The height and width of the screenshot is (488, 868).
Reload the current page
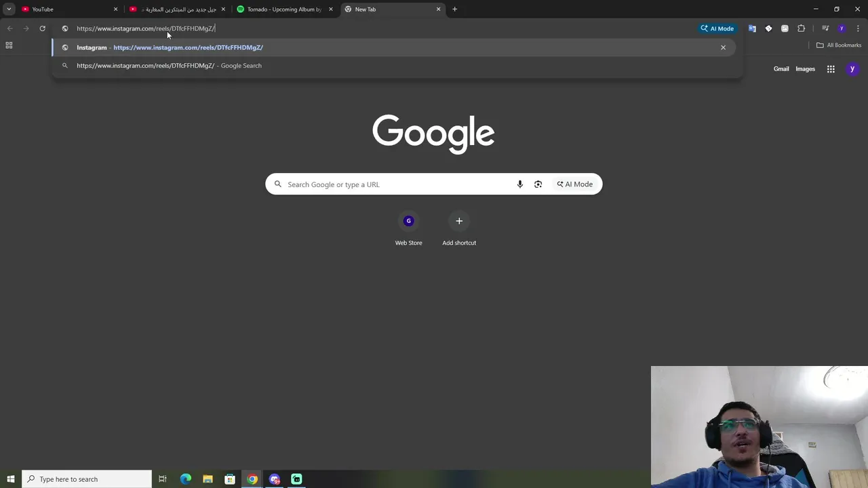coord(42,28)
